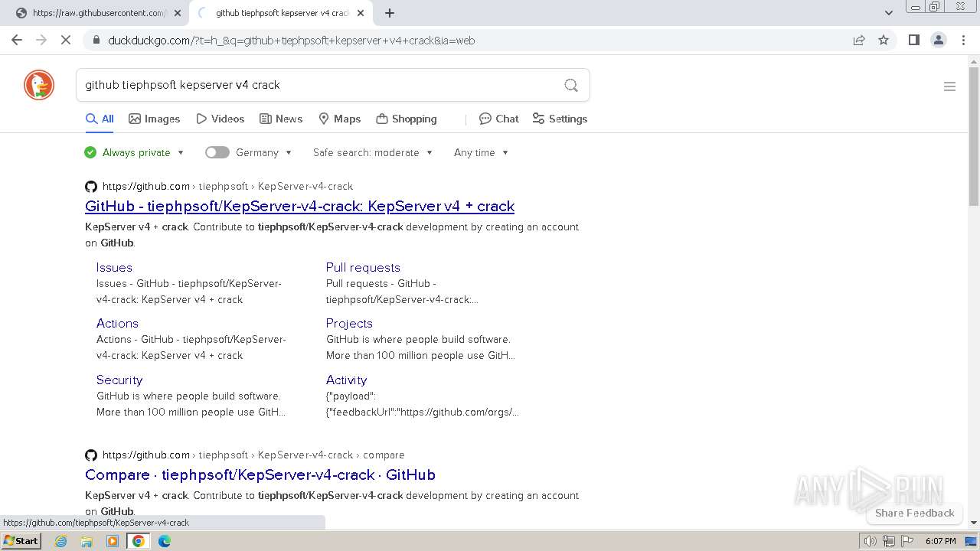The width and height of the screenshot is (980, 551).
Task: Open Microsoft Edge from taskbar
Action: tap(165, 541)
